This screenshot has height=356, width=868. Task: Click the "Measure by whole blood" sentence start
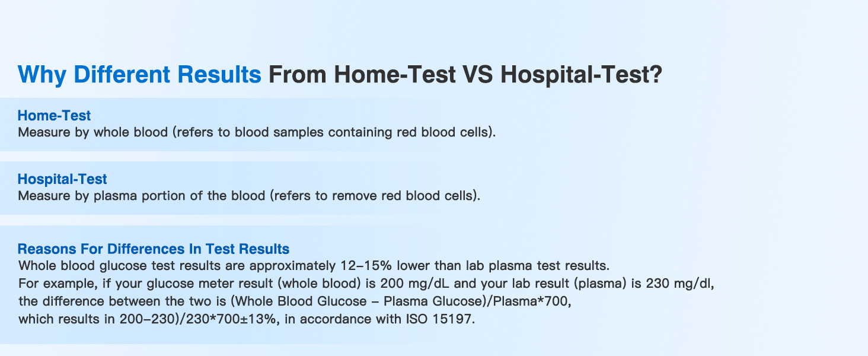click(x=92, y=132)
